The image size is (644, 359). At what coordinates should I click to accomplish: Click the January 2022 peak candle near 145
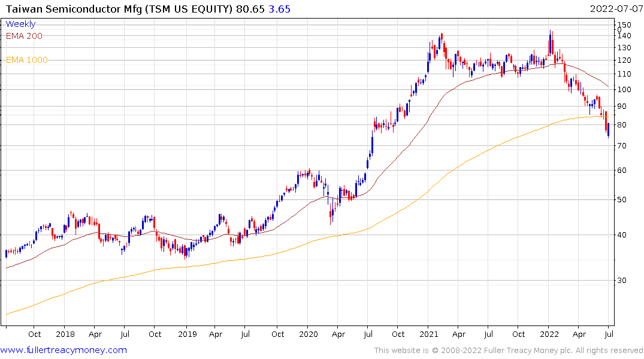[551, 43]
